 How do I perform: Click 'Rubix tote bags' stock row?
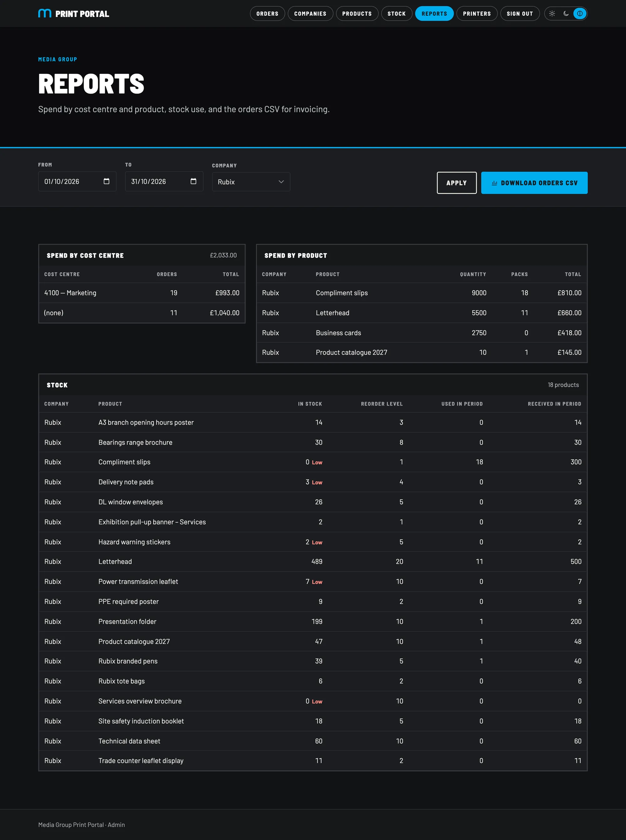313,681
